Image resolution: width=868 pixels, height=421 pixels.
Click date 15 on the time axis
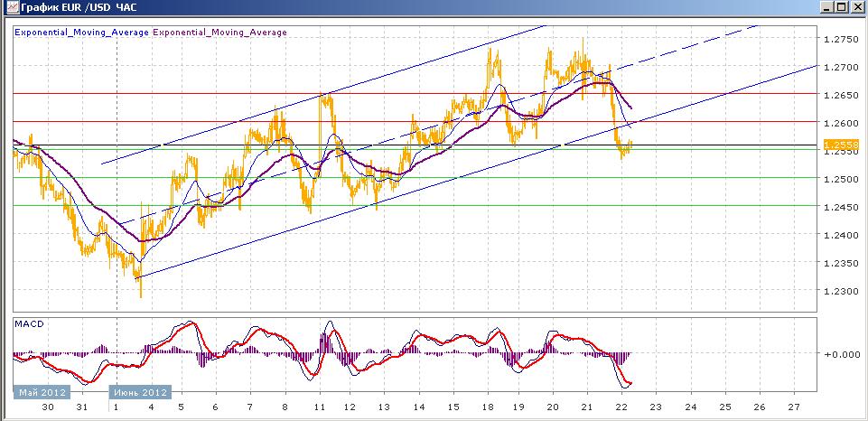coord(453,407)
